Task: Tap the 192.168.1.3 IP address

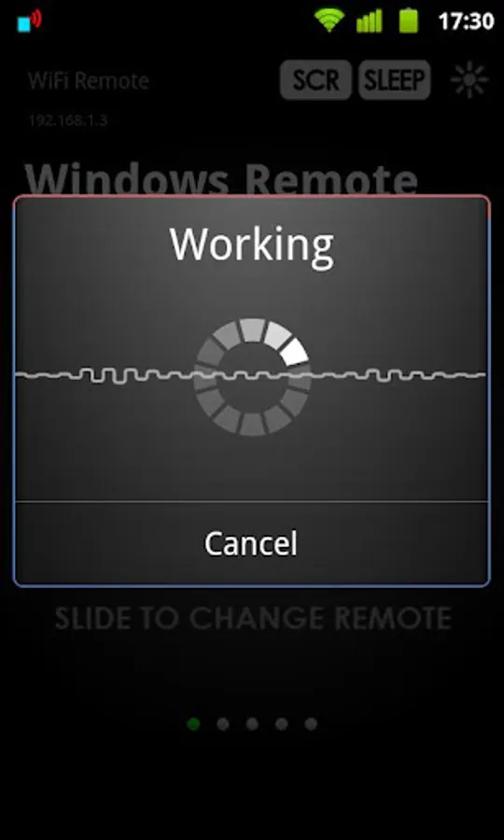Action: point(67,120)
